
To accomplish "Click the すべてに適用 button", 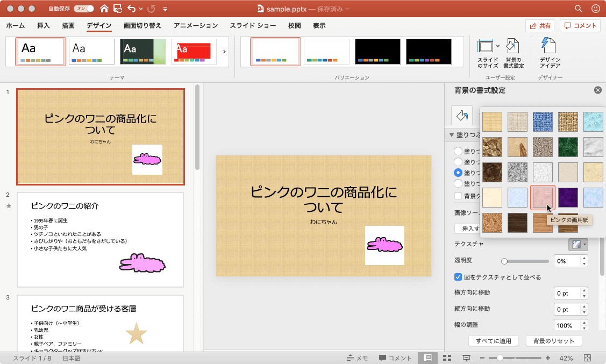I will click(494, 341).
